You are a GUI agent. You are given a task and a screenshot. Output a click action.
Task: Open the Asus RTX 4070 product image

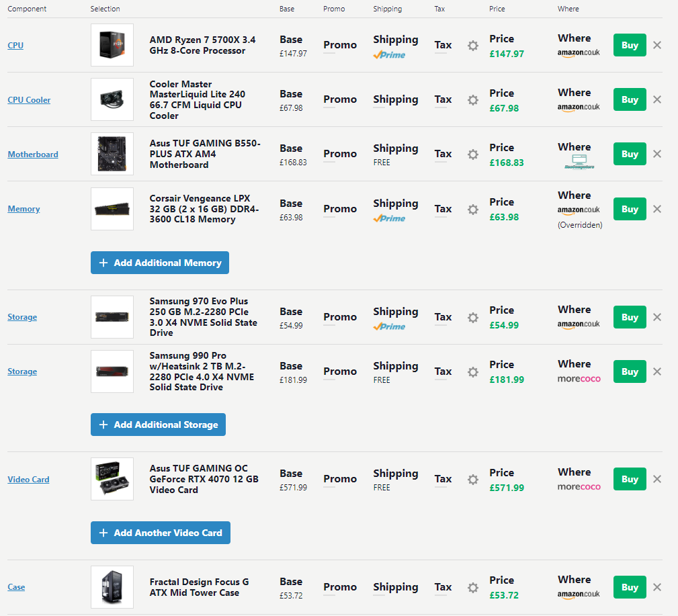pos(112,480)
